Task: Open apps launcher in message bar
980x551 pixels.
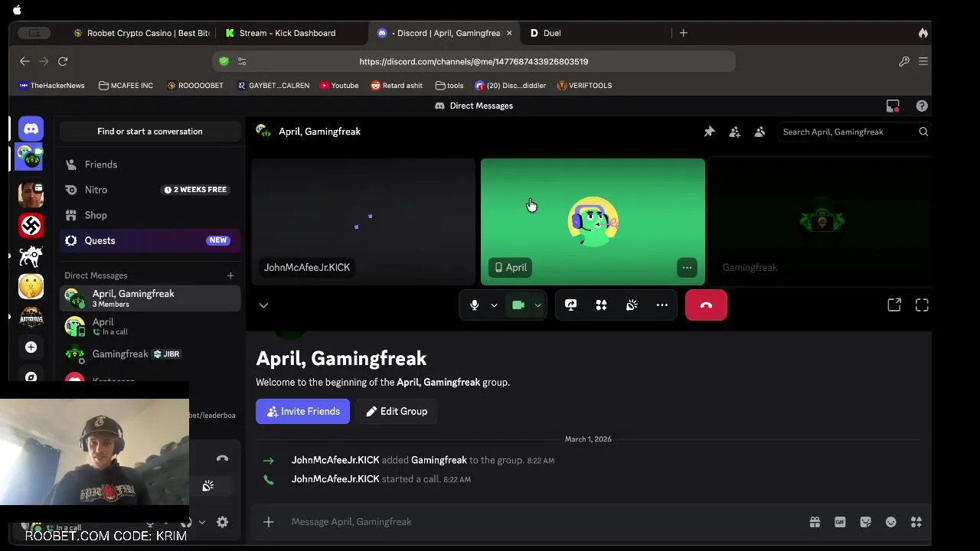Action: [x=916, y=522]
